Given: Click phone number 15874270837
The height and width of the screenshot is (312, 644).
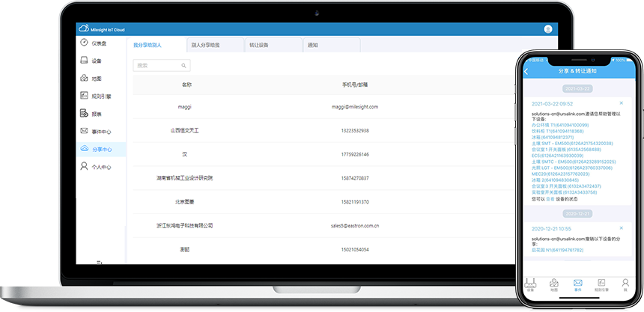Looking at the screenshot, I should [355, 178].
